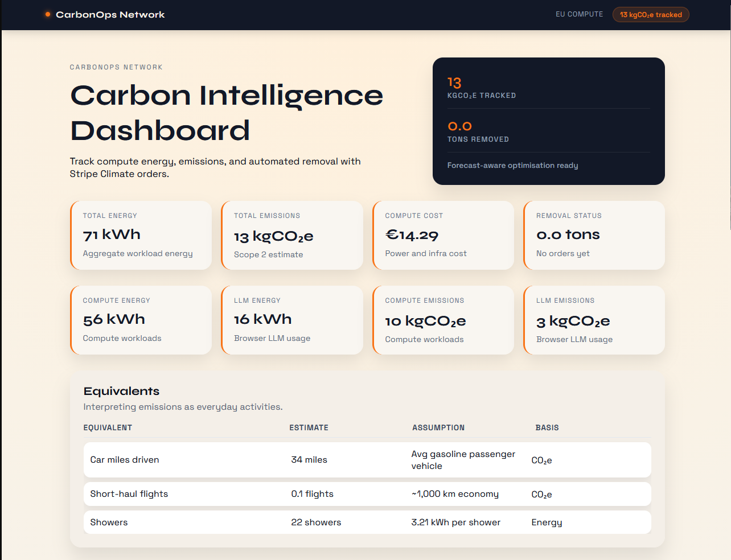
Task: Select the TOTAL ENERGY card
Action: pos(141,234)
